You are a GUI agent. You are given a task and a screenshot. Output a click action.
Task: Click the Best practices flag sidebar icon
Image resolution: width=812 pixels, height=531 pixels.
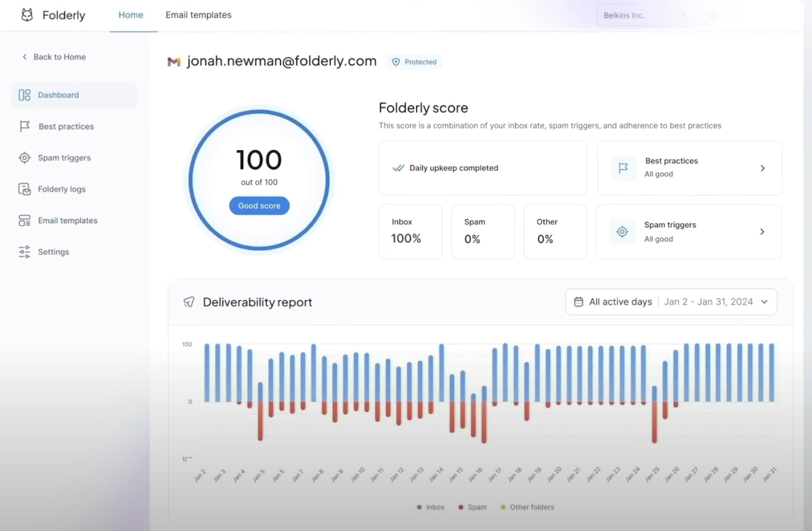(24, 126)
